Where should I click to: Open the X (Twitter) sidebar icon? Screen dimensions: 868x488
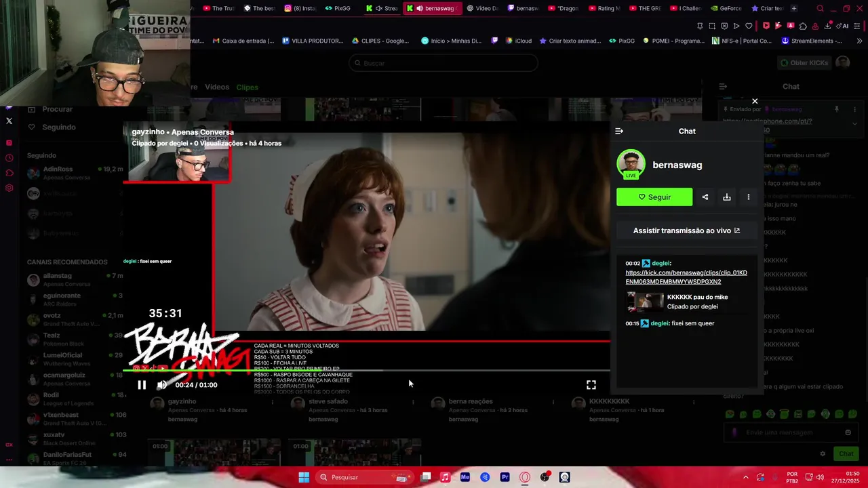(x=9, y=121)
